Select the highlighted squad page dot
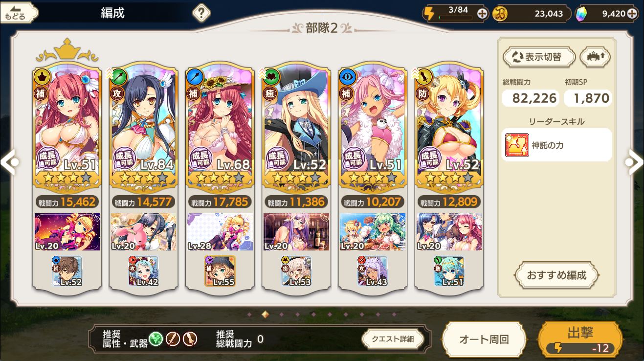 265,314
